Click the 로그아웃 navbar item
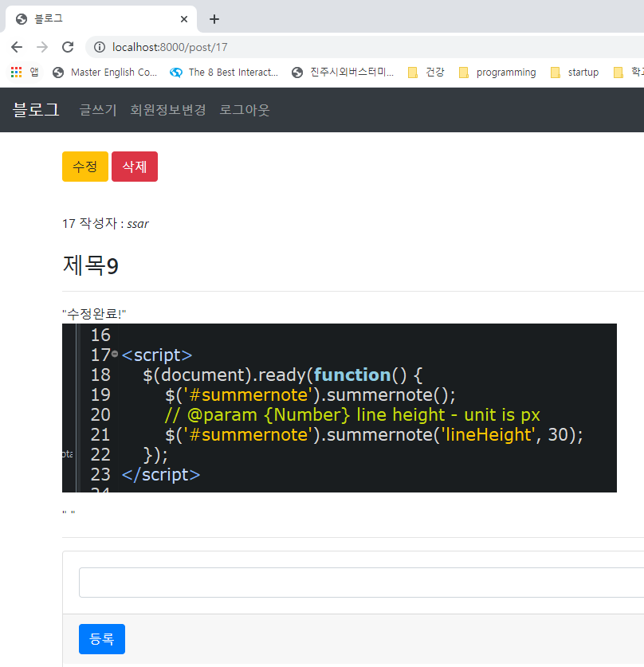Viewport: 644px width, 667px height. tap(245, 110)
